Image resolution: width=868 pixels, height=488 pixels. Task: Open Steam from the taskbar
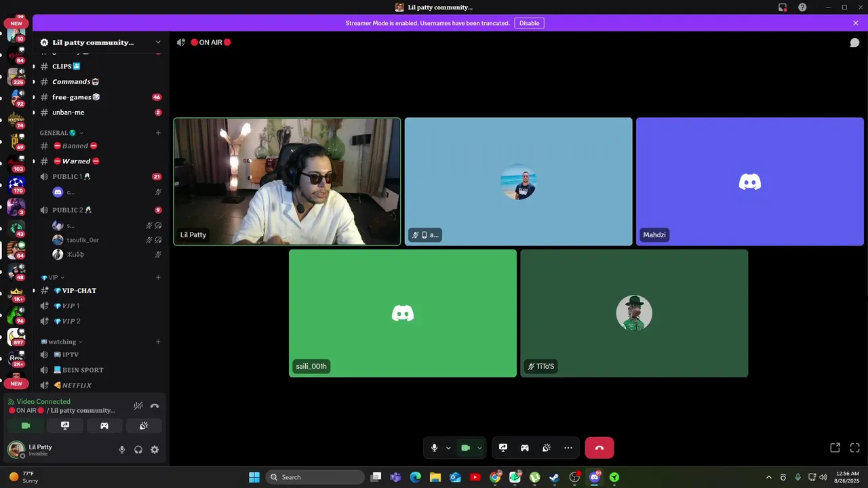[555, 477]
